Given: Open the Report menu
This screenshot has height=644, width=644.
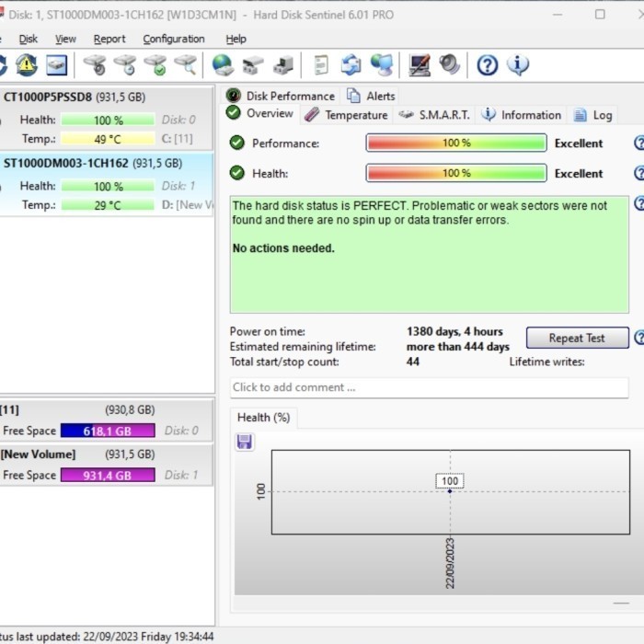Looking at the screenshot, I should (x=109, y=39).
